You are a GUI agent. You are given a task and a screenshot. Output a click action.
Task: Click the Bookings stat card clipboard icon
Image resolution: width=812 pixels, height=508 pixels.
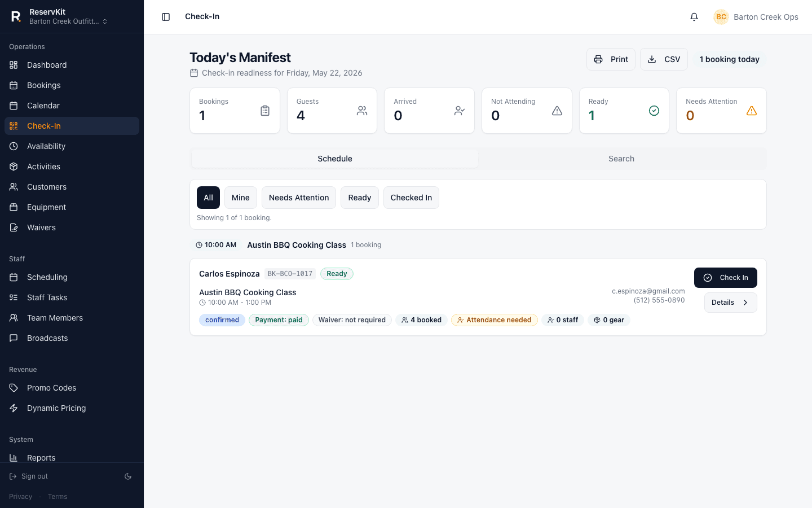pos(265,111)
